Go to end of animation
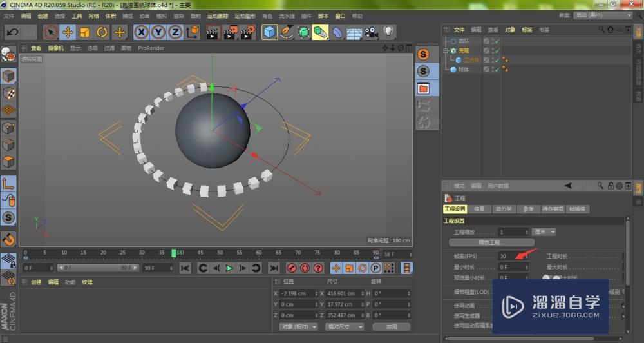644x343 pixels. (x=274, y=268)
